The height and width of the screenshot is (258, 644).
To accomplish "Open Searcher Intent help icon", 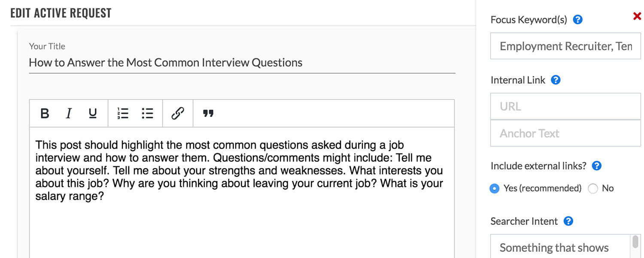I will pos(568,221).
